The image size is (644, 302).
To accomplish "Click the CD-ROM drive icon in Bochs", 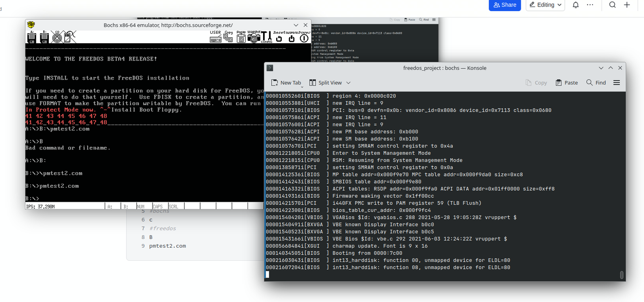I will [x=57, y=37].
